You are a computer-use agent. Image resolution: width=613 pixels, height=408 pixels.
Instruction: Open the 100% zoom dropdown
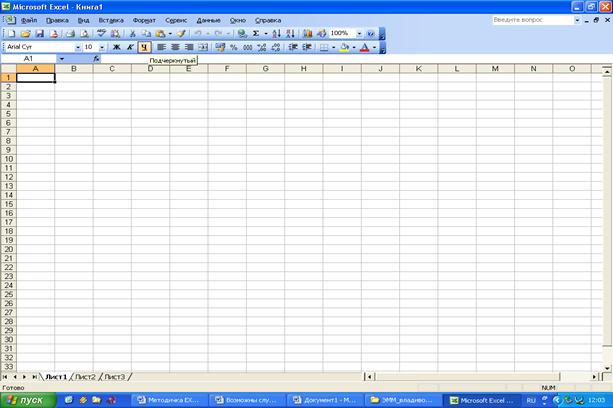(x=359, y=34)
